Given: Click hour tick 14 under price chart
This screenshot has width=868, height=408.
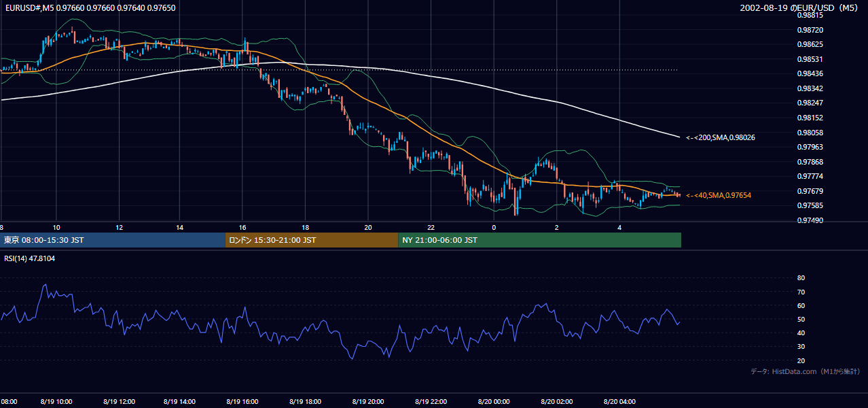Looking at the screenshot, I should point(179,227).
